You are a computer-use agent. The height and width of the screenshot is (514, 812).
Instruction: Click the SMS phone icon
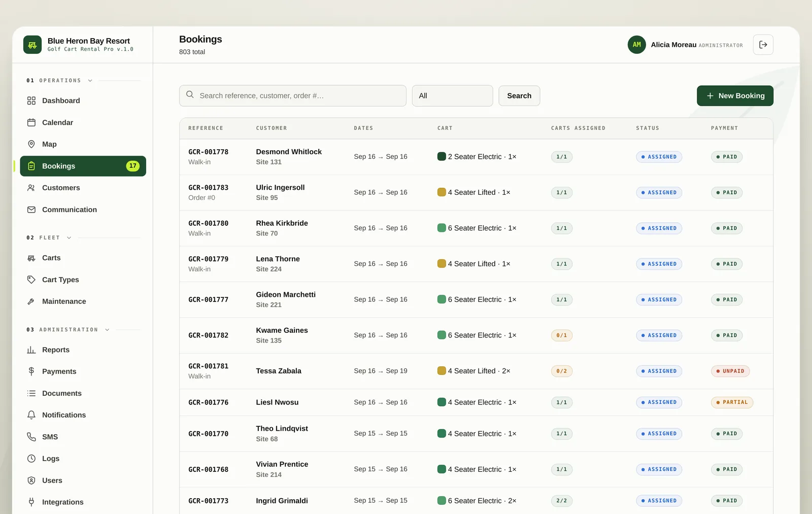[31, 437]
